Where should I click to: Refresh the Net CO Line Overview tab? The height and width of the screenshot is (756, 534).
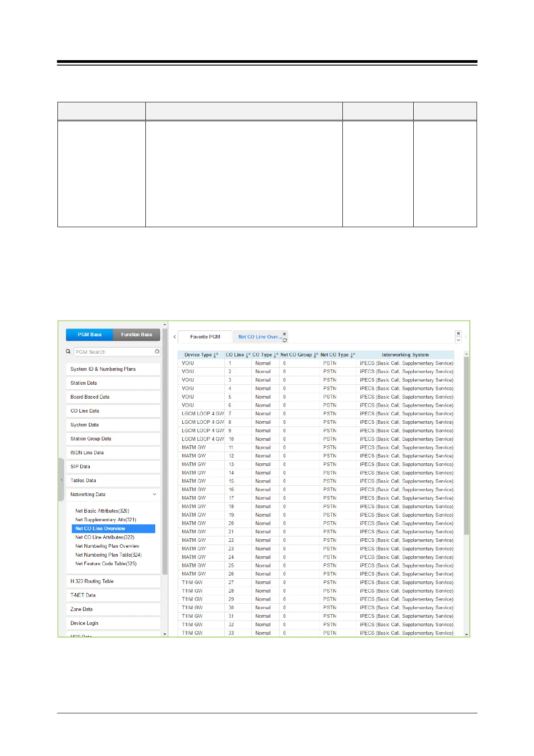coord(285,340)
